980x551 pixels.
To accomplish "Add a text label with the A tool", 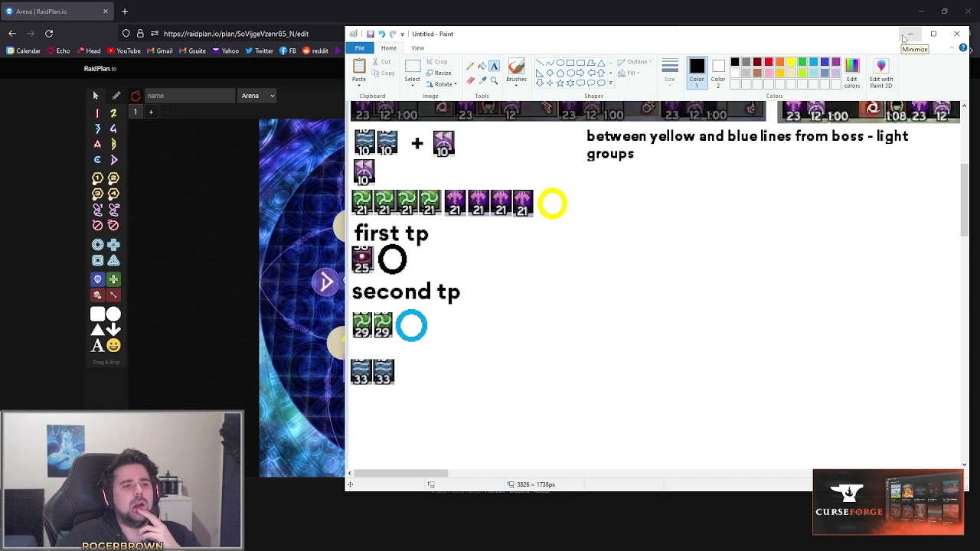I will (x=97, y=346).
